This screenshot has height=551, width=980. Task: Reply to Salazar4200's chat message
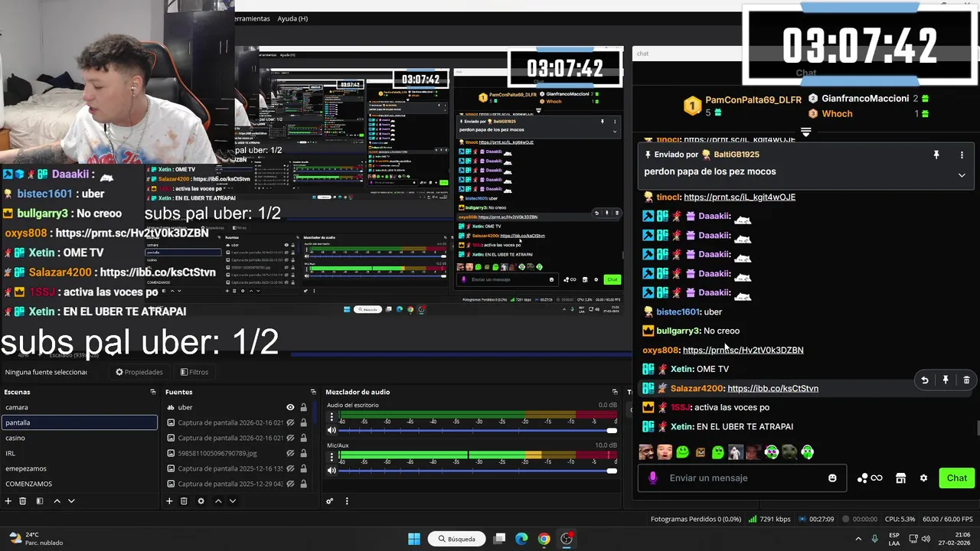click(924, 380)
